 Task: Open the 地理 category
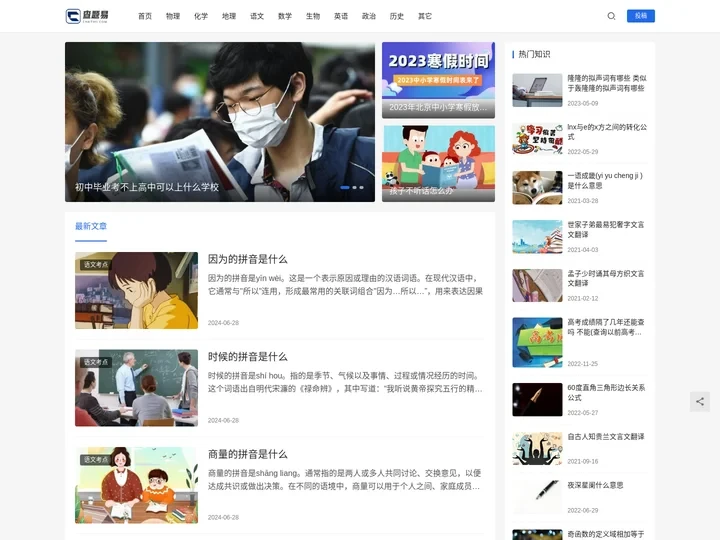point(229,16)
